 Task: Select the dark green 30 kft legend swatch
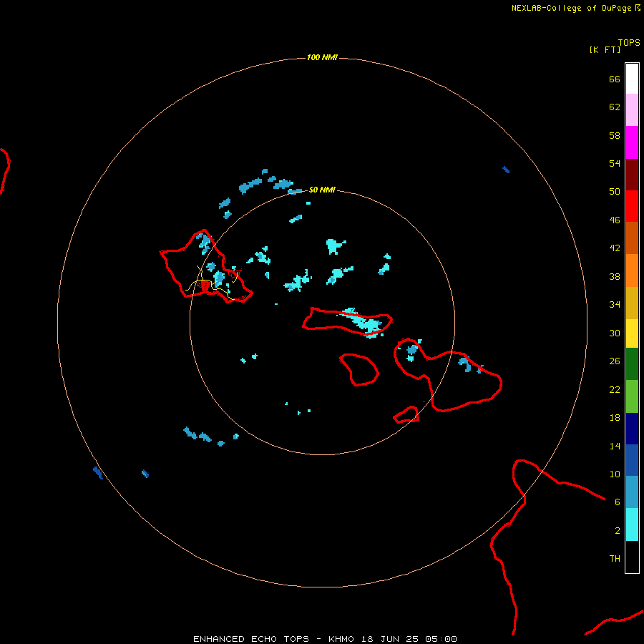pyautogui.click(x=632, y=364)
